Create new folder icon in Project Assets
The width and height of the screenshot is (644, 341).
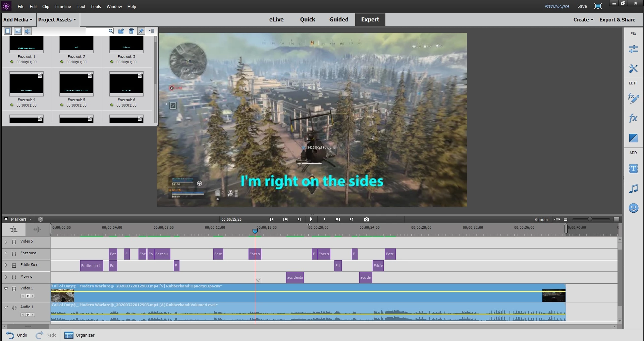tap(121, 31)
